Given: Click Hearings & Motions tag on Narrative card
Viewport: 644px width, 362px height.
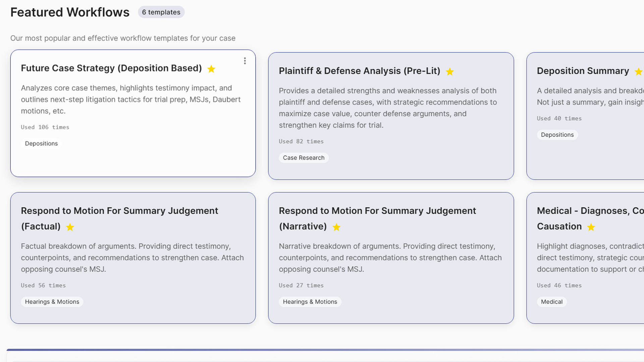Looking at the screenshot, I should [310, 302].
